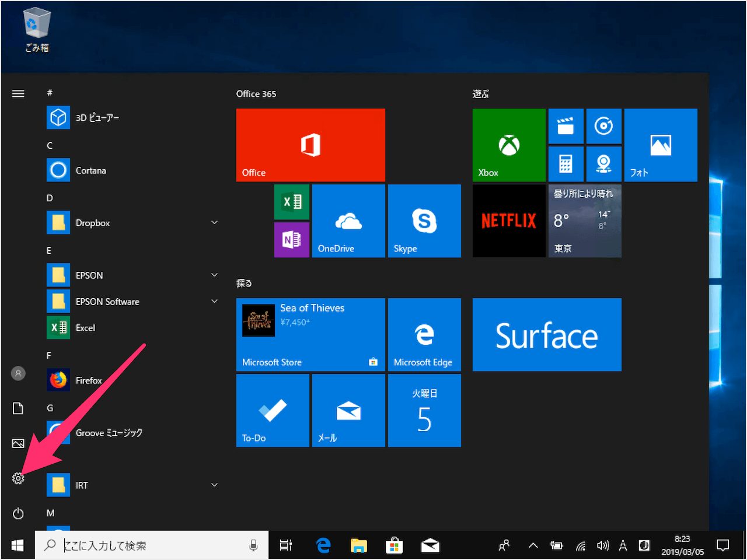Launch the Microsoft Edge tile
Image resolution: width=747 pixels, height=560 pixels.
[424, 334]
